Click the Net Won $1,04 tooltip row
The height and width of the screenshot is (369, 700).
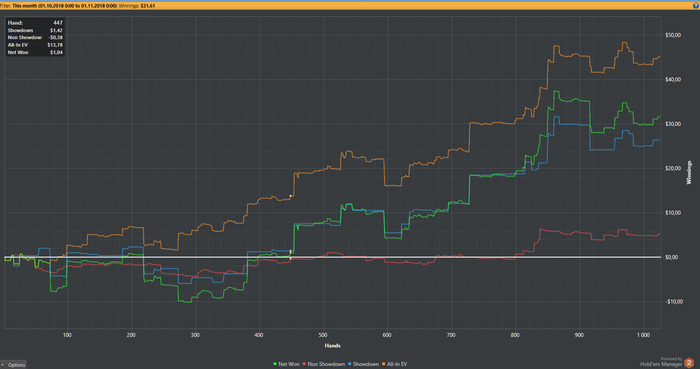[x=35, y=52]
